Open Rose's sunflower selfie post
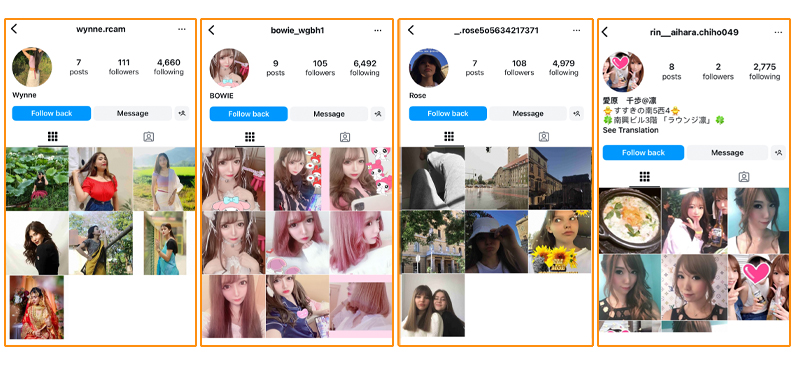Screen dimensions: 794x368 [560, 242]
